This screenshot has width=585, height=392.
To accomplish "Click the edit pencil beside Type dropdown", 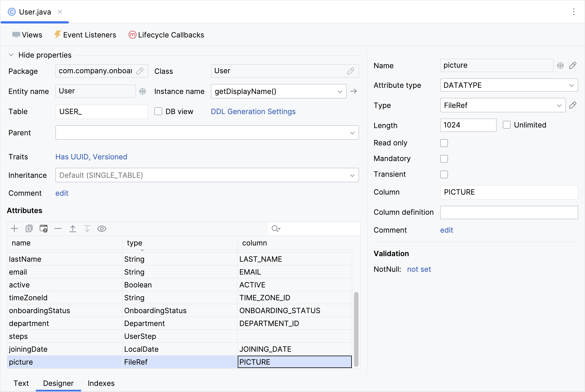I will coord(573,105).
